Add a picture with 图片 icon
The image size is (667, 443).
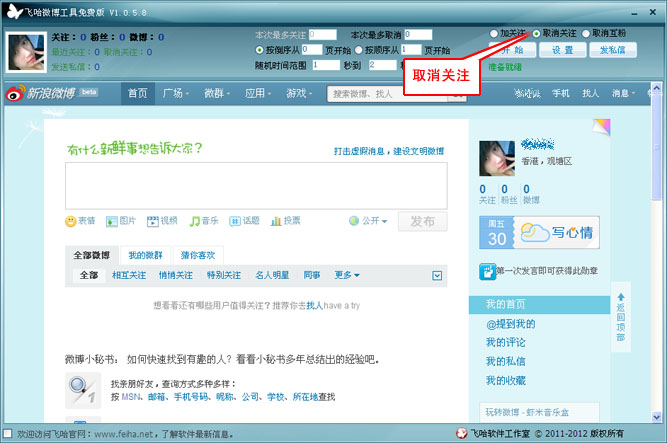111,221
